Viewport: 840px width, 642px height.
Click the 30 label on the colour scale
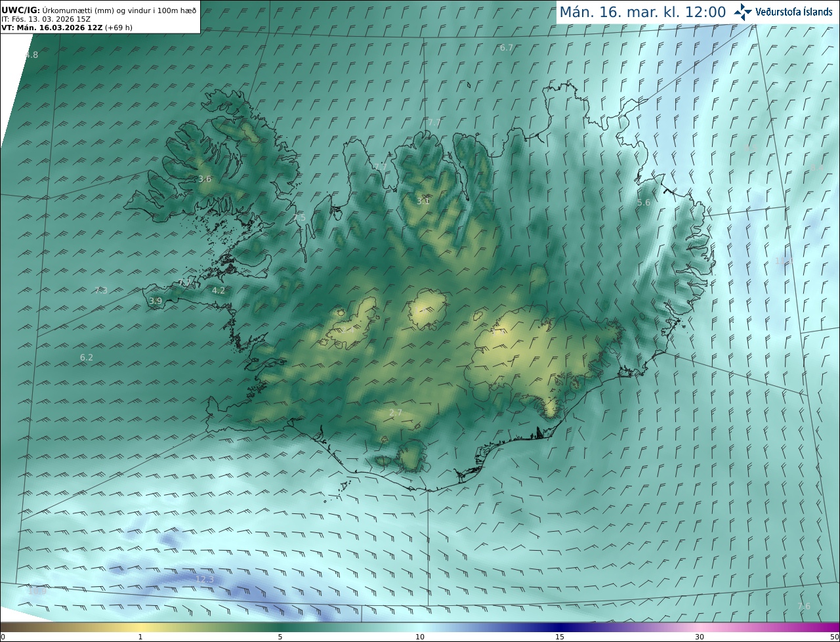pos(700,637)
